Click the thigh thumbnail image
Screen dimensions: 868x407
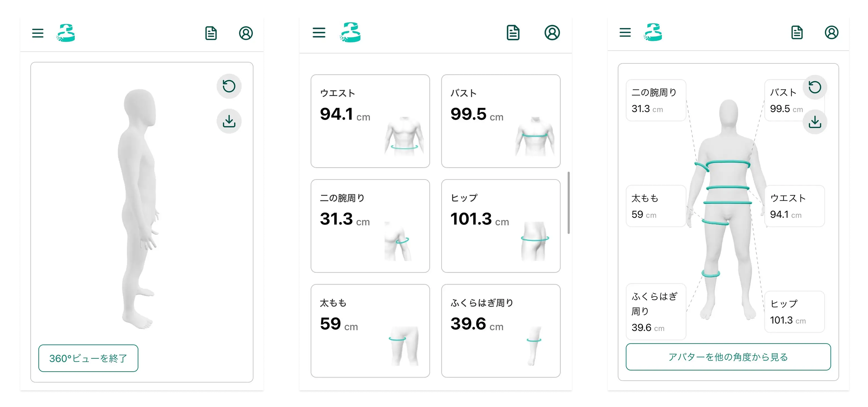point(404,346)
